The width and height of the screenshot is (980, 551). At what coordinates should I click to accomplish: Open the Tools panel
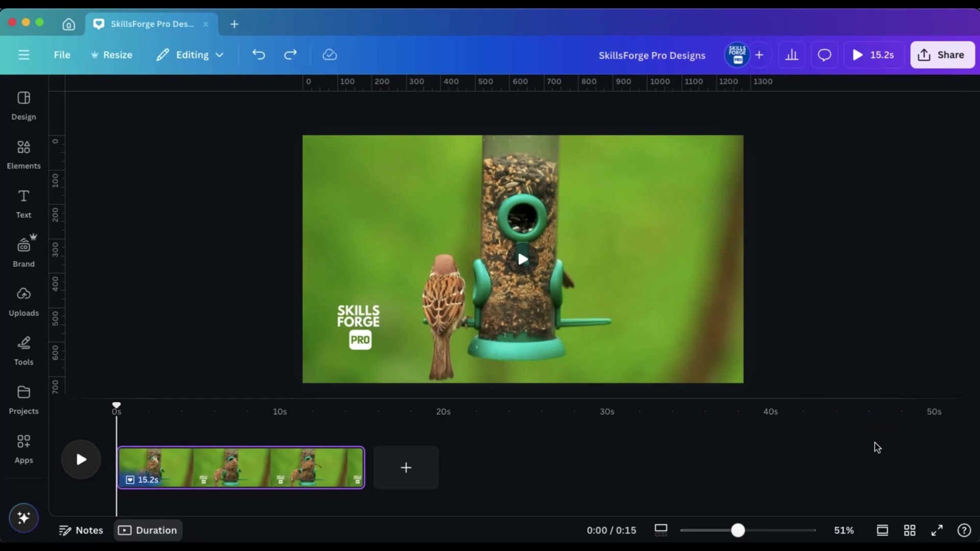click(x=23, y=350)
